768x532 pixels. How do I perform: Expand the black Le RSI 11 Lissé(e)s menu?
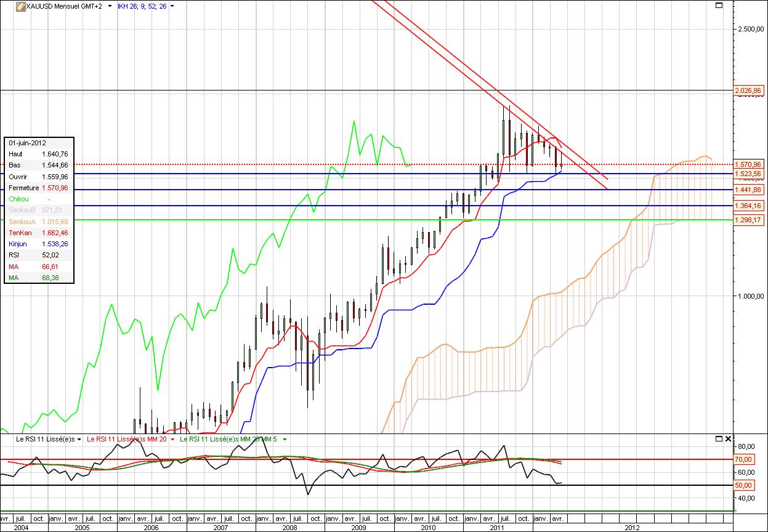(79, 440)
